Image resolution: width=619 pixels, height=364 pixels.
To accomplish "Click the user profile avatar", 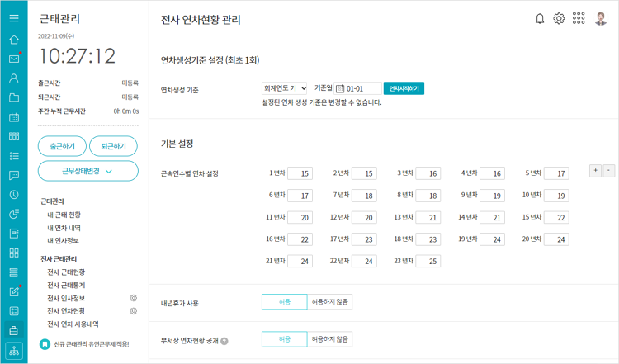I will pyautogui.click(x=601, y=18).
